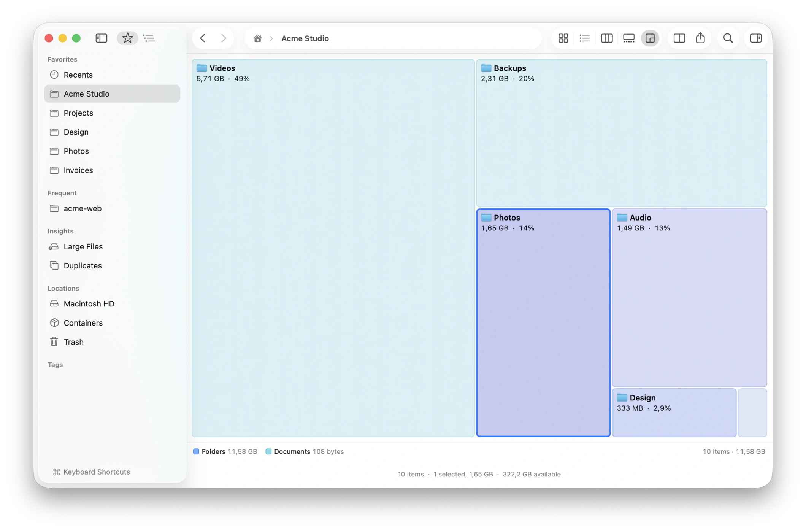Open search with magnifier icon

(728, 38)
